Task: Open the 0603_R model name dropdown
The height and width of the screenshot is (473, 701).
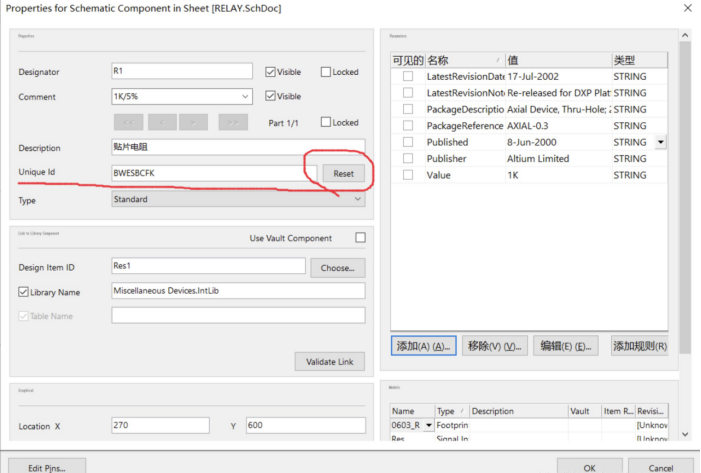Action: [429, 426]
